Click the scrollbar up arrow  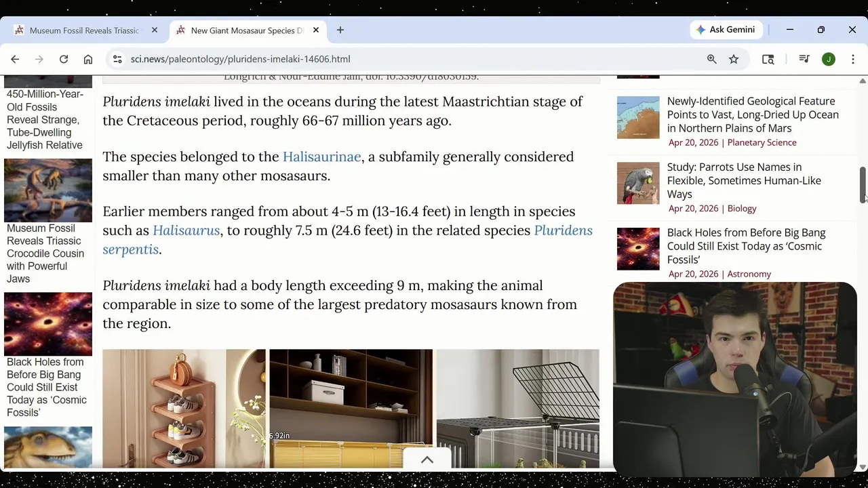coord(863,81)
